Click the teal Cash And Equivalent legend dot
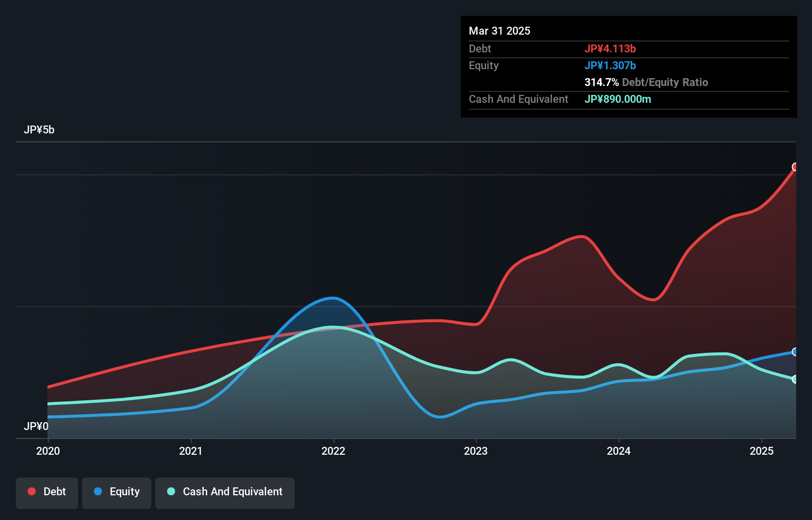This screenshot has height=520, width=812. [x=171, y=491]
